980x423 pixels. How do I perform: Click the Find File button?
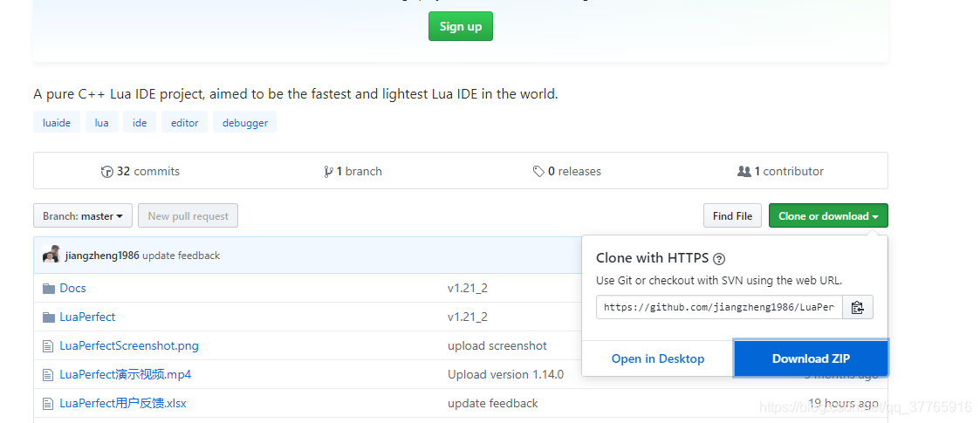(x=732, y=216)
